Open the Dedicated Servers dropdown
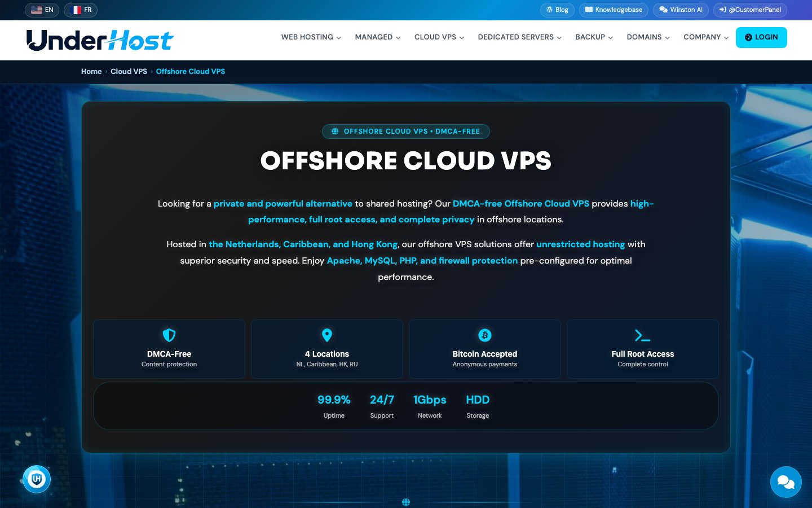The width and height of the screenshot is (812, 508). pyautogui.click(x=520, y=37)
